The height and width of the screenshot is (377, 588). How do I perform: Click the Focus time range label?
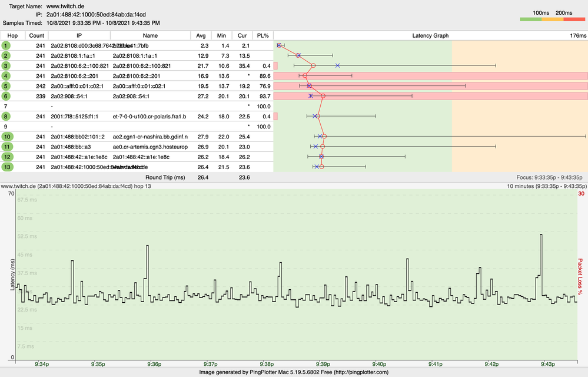pos(549,177)
